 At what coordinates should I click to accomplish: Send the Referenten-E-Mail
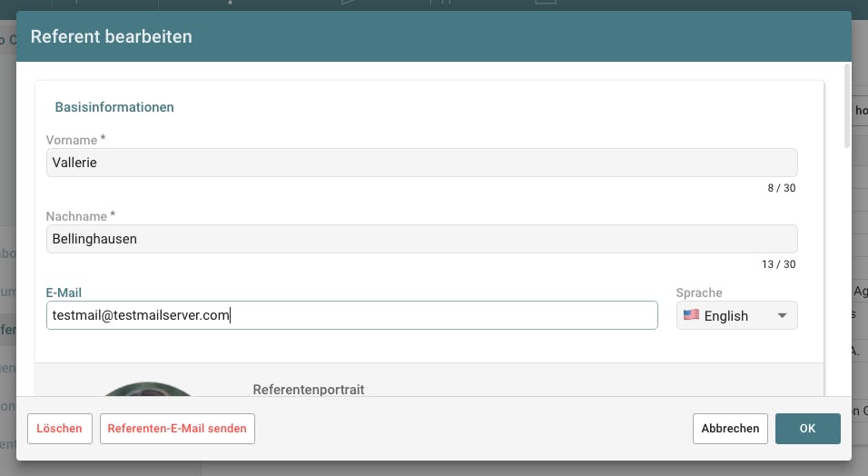pos(177,429)
